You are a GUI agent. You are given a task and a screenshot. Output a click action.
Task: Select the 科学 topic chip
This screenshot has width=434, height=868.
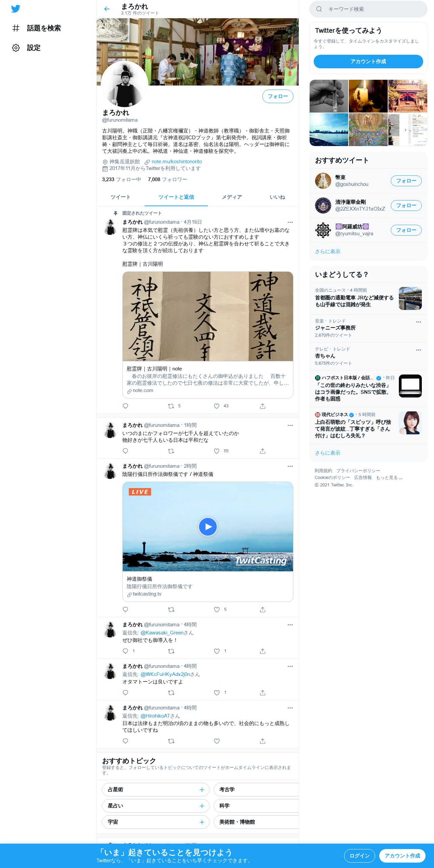point(256,806)
